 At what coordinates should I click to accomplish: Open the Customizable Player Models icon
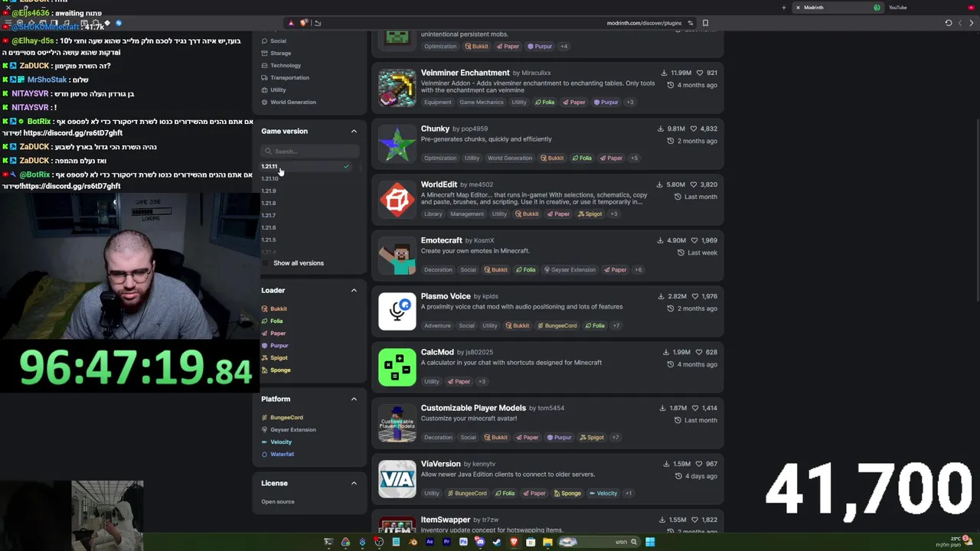tap(397, 422)
